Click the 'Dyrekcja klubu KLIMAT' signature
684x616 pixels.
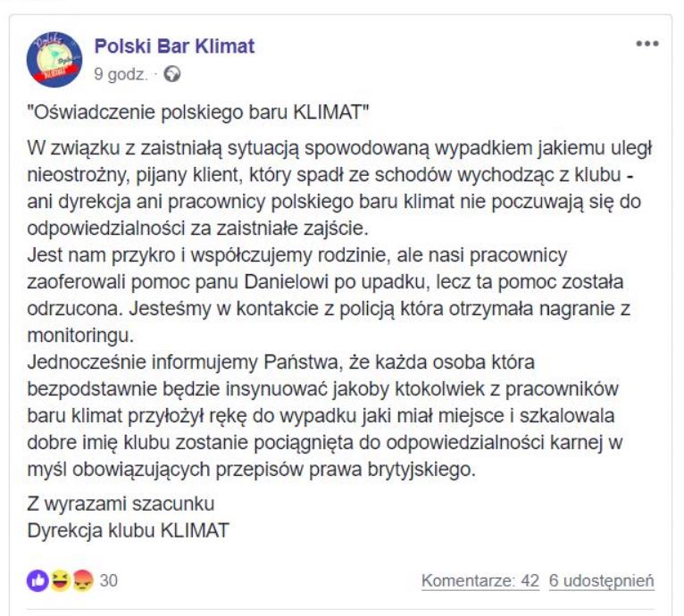click(x=129, y=529)
